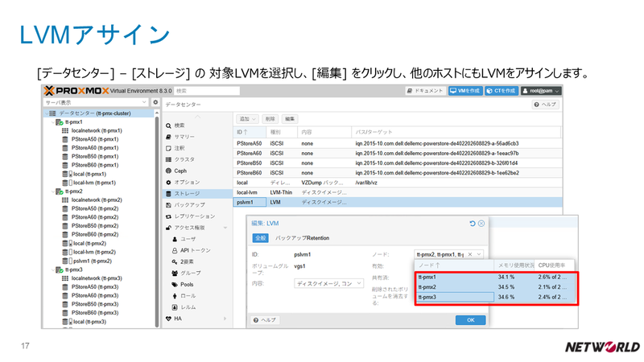
Task: Focus the top 検索 search field
Action: [207, 91]
